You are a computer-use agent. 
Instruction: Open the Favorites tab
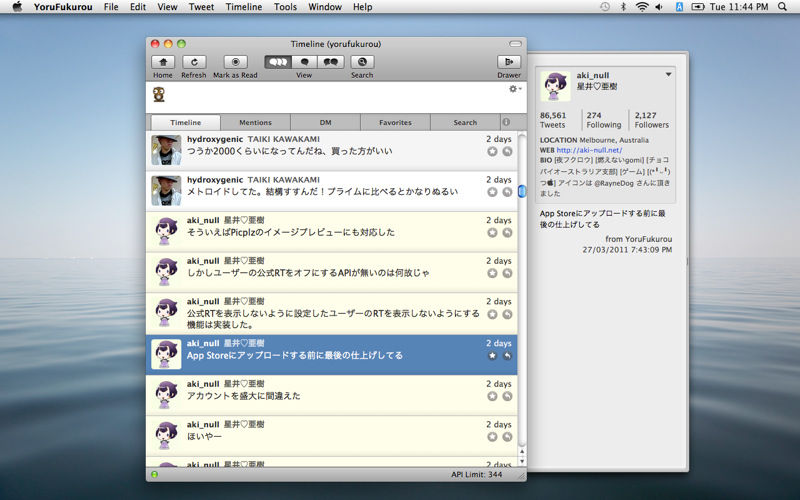[x=395, y=122]
